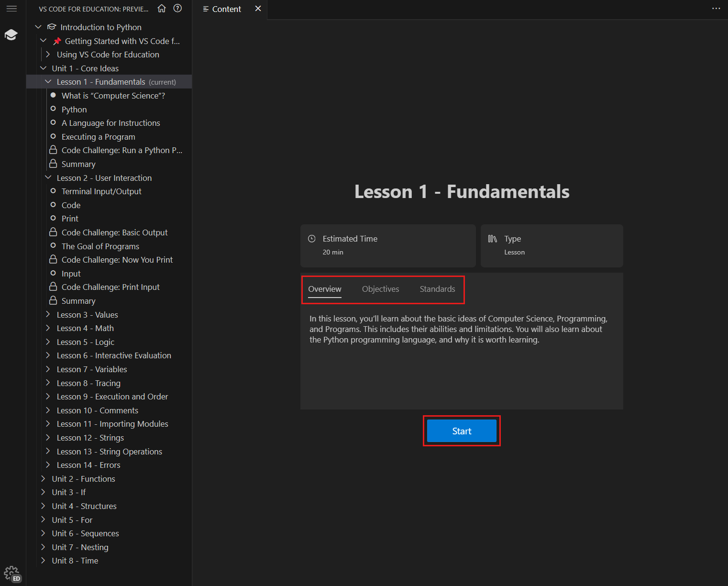Screen dimensions: 728x586
Task: Mark Terminal Input/Output progress circle
Action: click(x=53, y=191)
